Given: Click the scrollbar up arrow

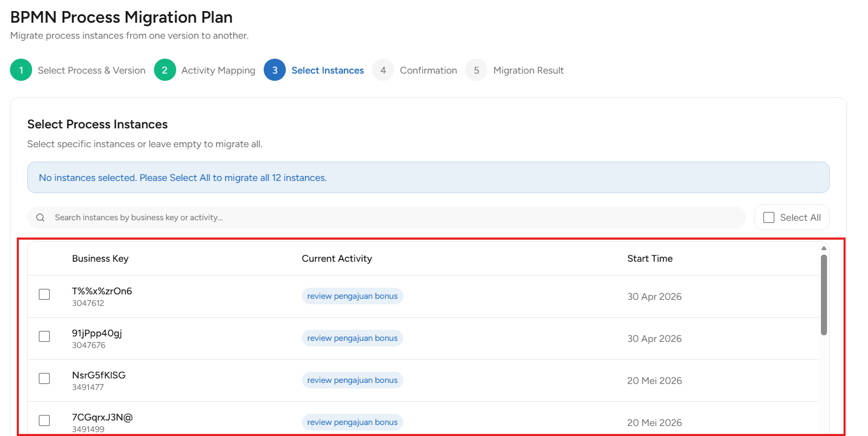Looking at the screenshot, I should click(x=824, y=248).
